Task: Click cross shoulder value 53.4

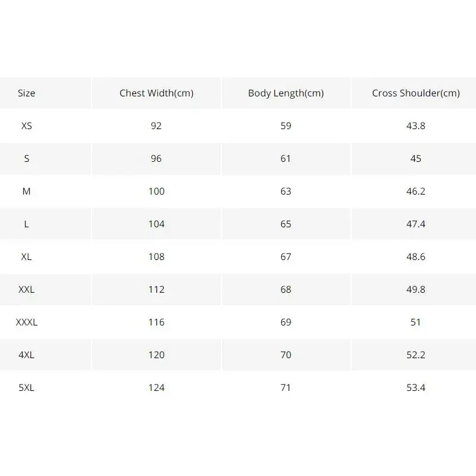Action: (416, 388)
